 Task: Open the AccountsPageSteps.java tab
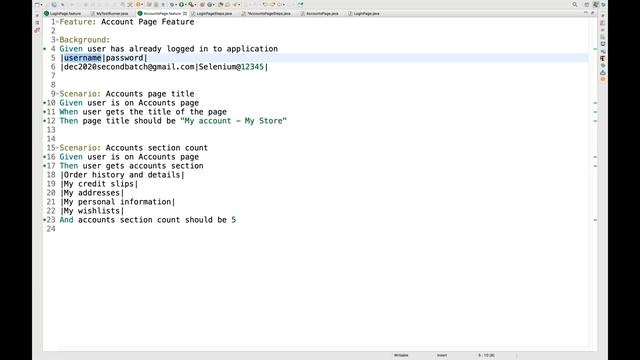(266, 13)
